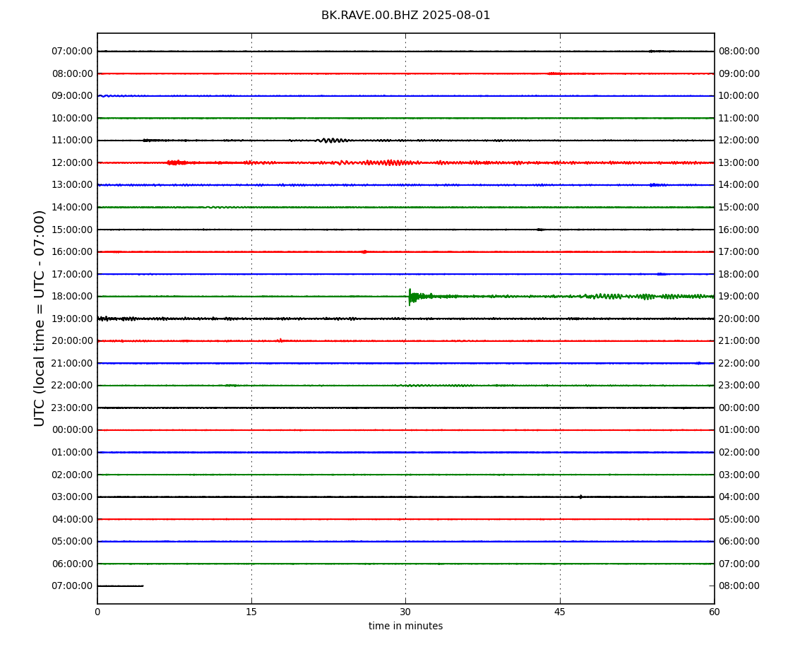Click the short black trace segment in the final row
Image resolution: width=812 pixels, height=671 pixels.
[x=120, y=586]
